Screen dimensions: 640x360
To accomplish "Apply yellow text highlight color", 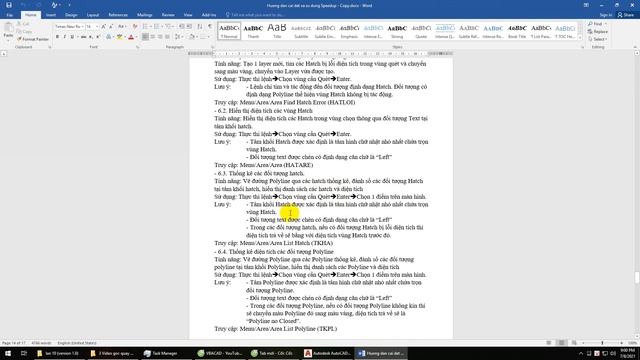I will pyautogui.click(x=119, y=37).
